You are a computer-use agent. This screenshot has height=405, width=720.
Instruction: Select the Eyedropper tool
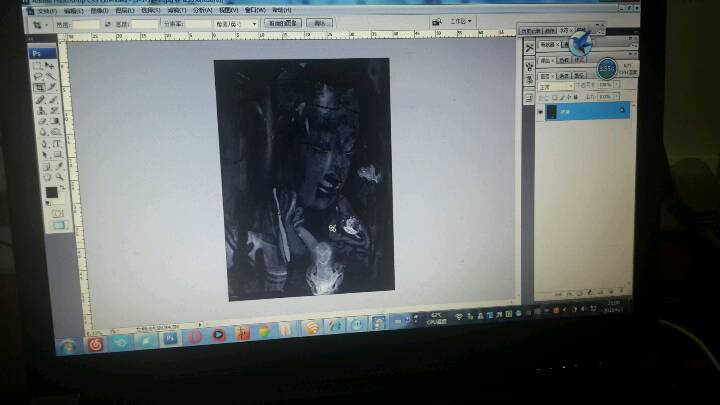click(x=59, y=166)
